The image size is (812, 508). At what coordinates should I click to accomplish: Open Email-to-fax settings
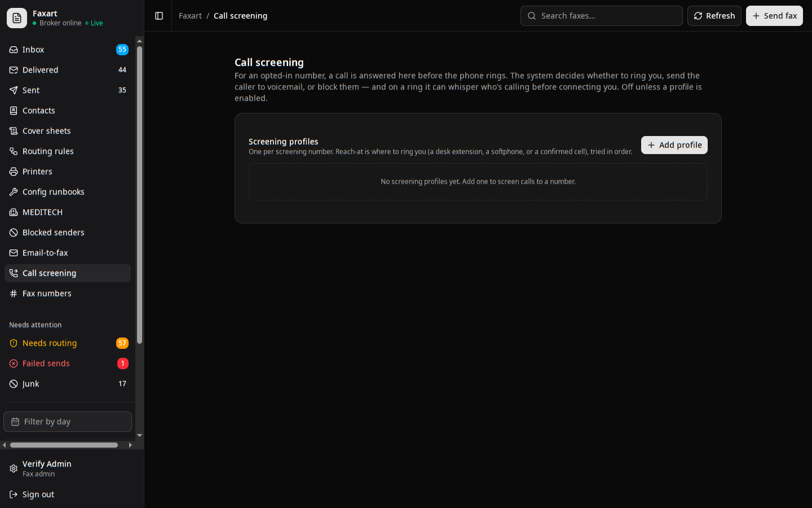(68, 253)
